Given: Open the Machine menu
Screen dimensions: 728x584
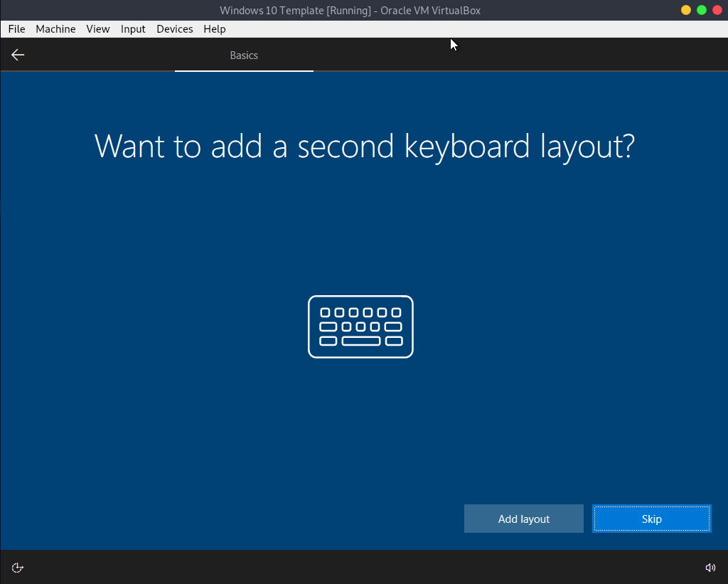Looking at the screenshot, I should 55,28.
